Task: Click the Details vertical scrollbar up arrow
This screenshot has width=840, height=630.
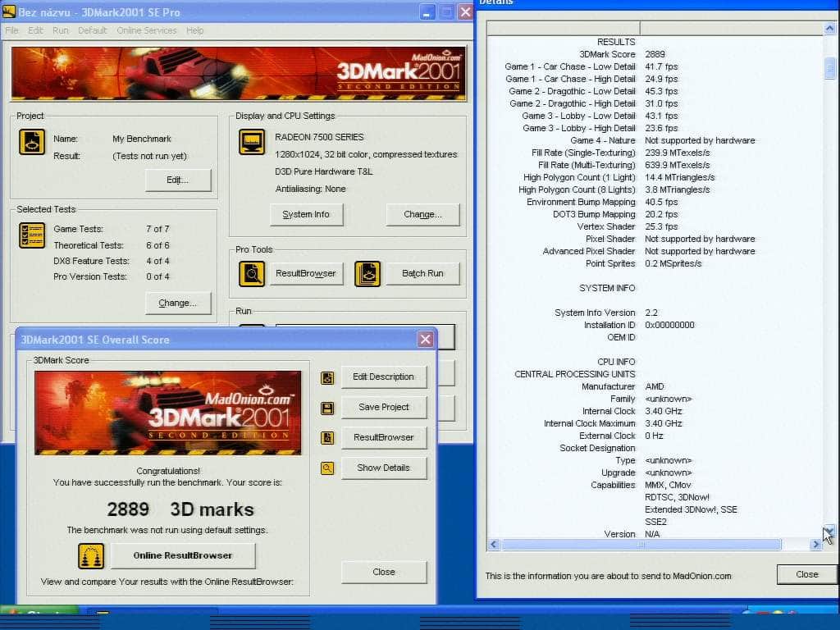Action: pos(829,29)
